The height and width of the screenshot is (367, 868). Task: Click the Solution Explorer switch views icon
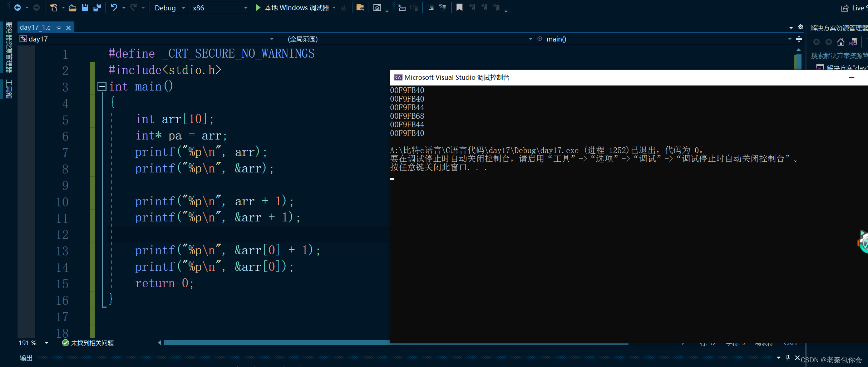853,42
